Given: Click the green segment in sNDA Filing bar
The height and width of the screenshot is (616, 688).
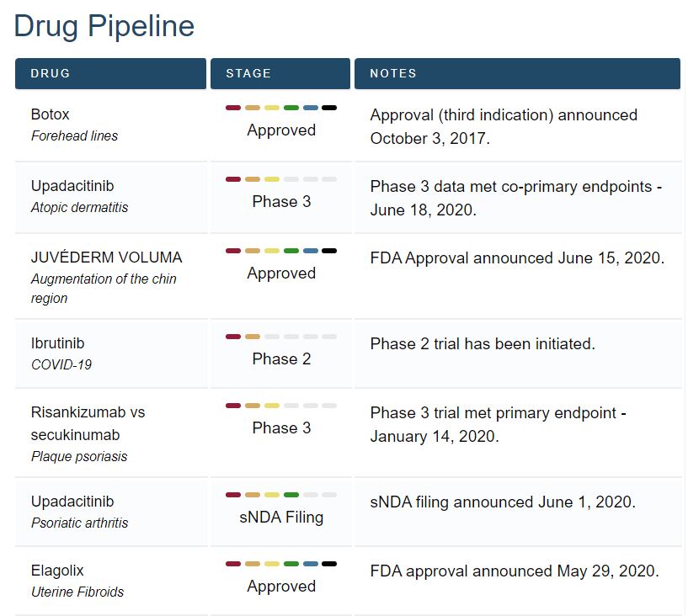Looking at the screenshot, I should click(x=291, y=495).
